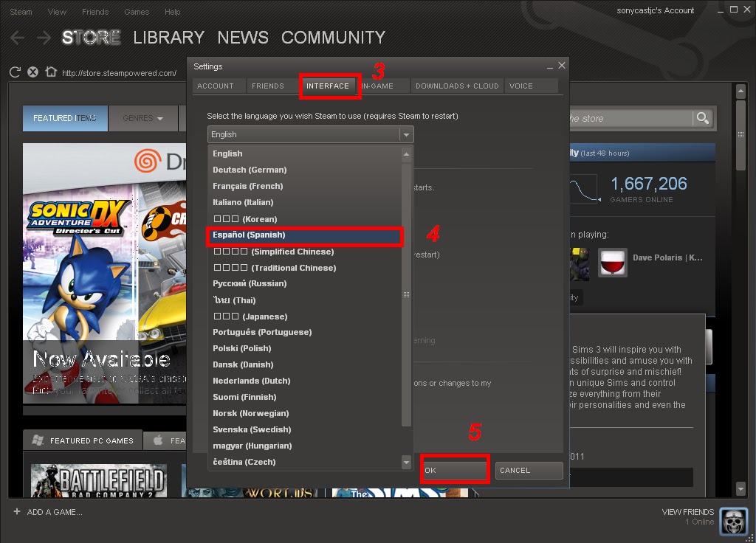Click the browser forward arrow icon
756x543 pixels.
(x=44, y=38)
